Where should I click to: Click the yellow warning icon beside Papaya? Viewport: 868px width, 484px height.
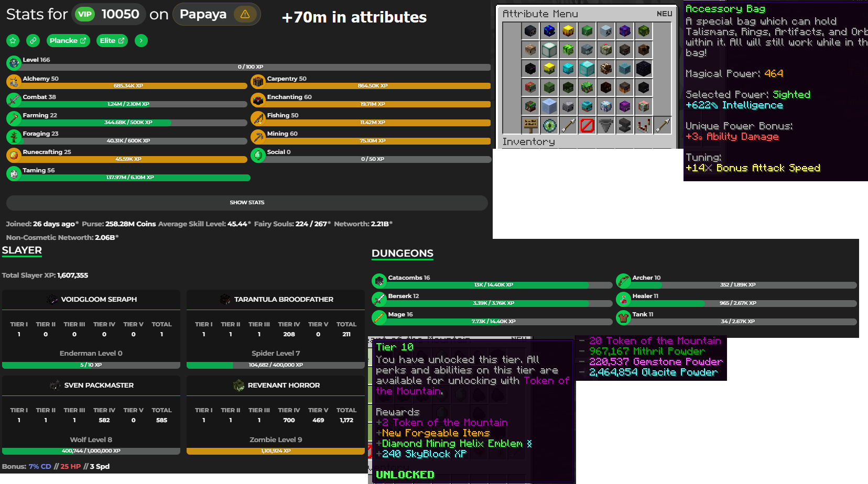click(x=245, y=14)
